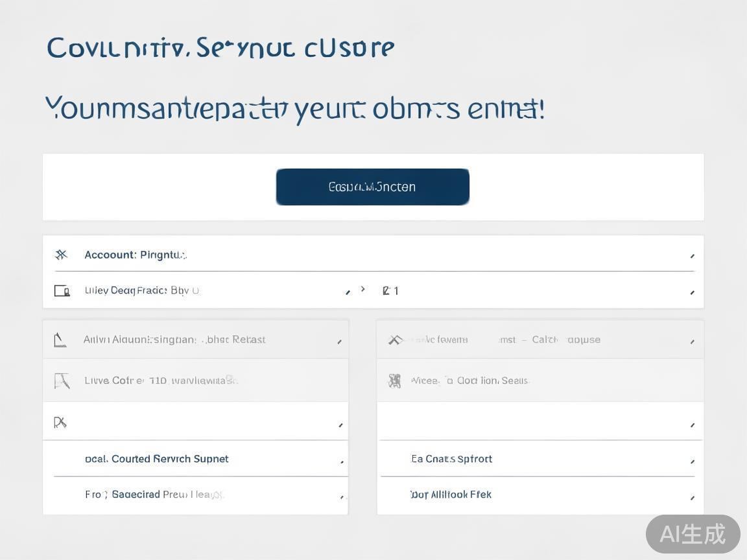Click the dark blue button in the top card

tap(372, 187)
